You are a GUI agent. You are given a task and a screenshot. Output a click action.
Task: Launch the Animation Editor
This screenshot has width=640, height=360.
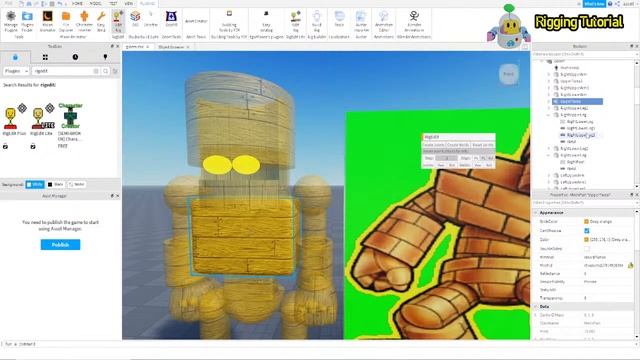[384, 21]
